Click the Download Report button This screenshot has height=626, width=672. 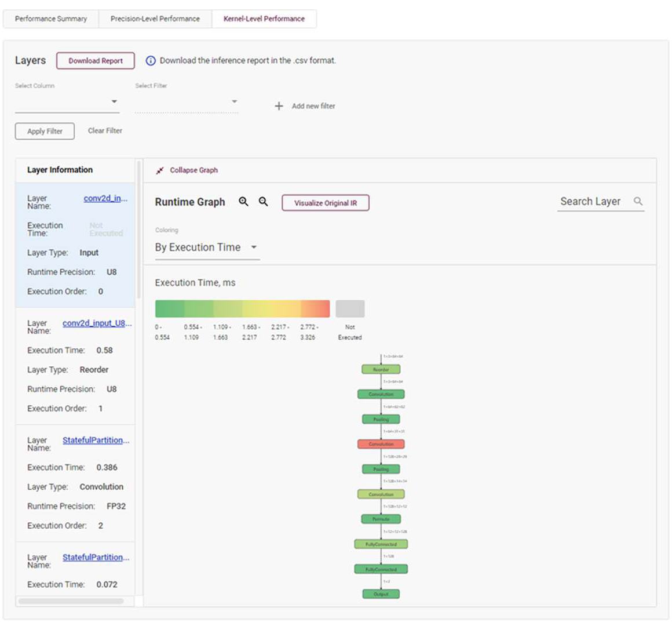pos(96,61)
